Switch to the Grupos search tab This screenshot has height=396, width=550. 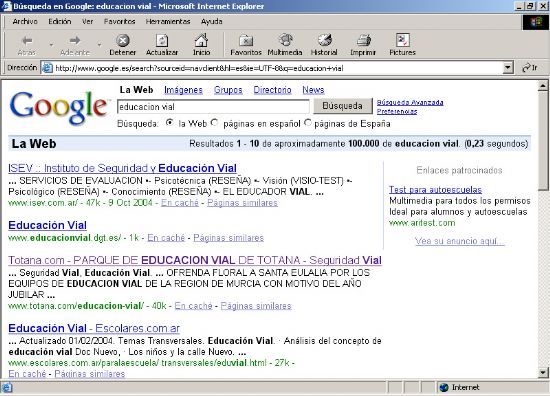point(228,90)
